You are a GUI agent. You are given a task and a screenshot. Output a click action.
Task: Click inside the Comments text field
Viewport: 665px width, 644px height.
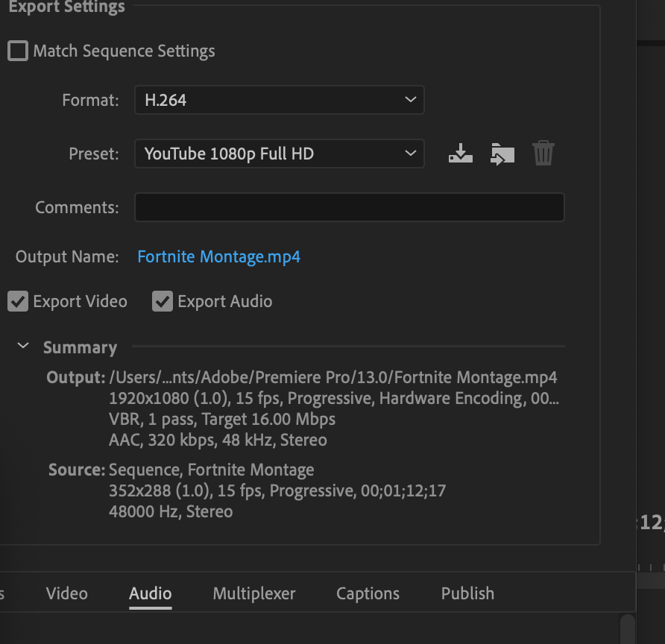(x=349, y=207)
